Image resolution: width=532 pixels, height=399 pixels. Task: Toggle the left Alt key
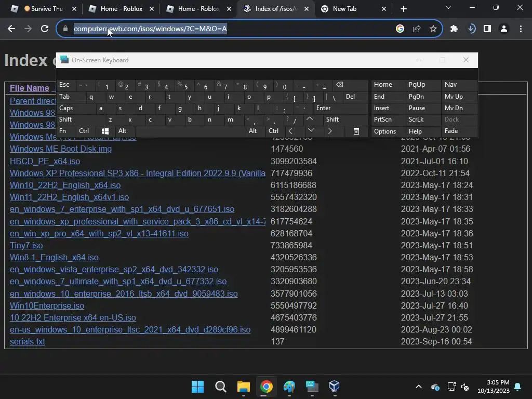(125, 131)
